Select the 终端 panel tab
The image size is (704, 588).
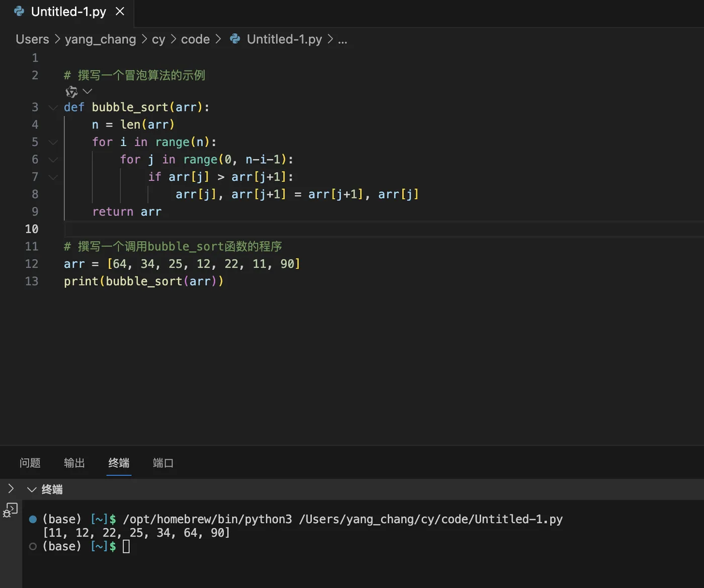click(x=119, y=463)
